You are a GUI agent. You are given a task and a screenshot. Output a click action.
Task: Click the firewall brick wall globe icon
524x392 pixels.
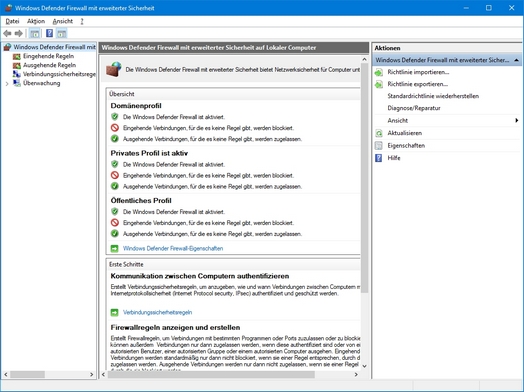coord(114,69)
